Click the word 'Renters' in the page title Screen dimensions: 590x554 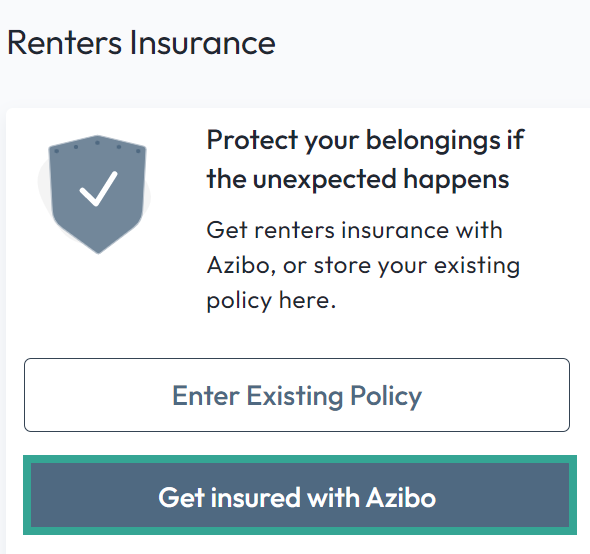[64, 43]
